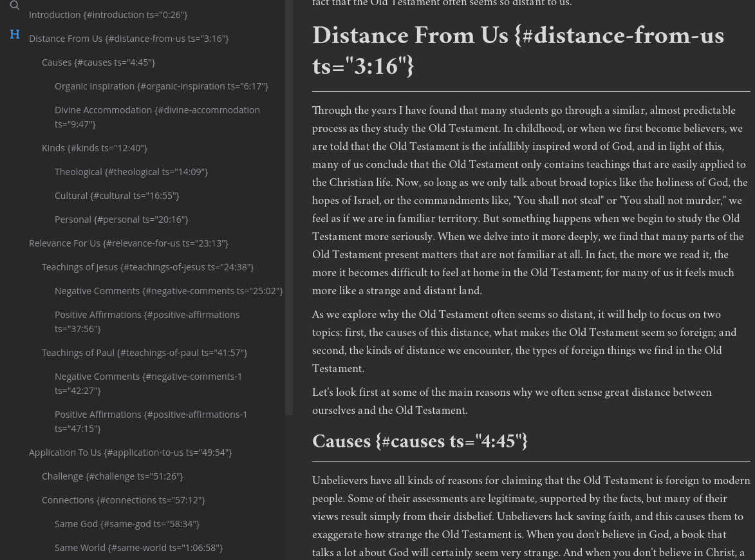This screenshot has height=560, width=755.
Task: Open Teachings of Paul outline entry
Action: coord(144,353)
